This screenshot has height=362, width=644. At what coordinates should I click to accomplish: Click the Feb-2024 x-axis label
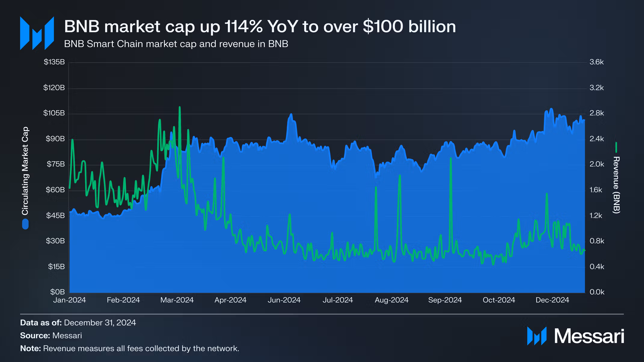123,300
